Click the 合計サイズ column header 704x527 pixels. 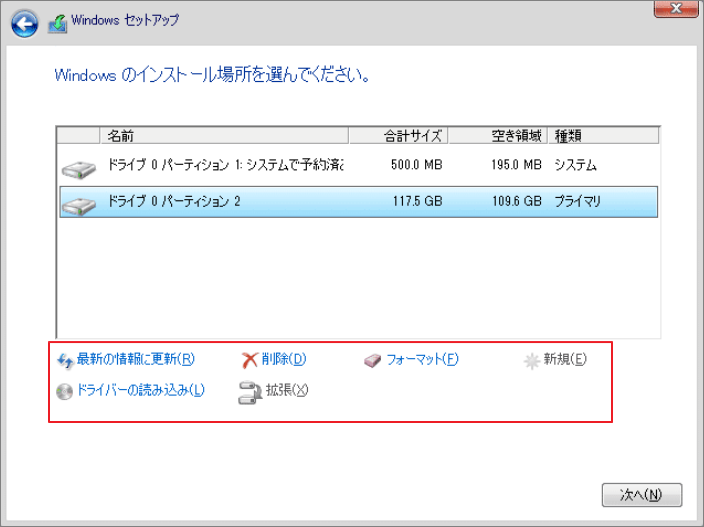(399, 136)
